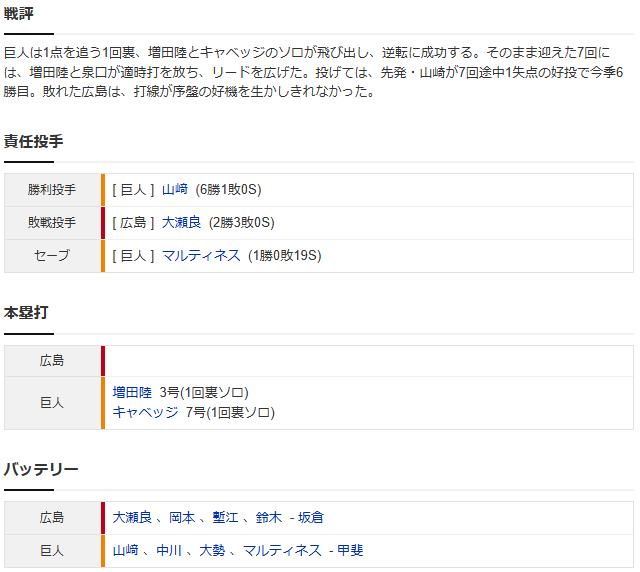The height and width of the screenshot is (572, 640).
Task: Click the 戦評 section heading
Action: (19, 14)
